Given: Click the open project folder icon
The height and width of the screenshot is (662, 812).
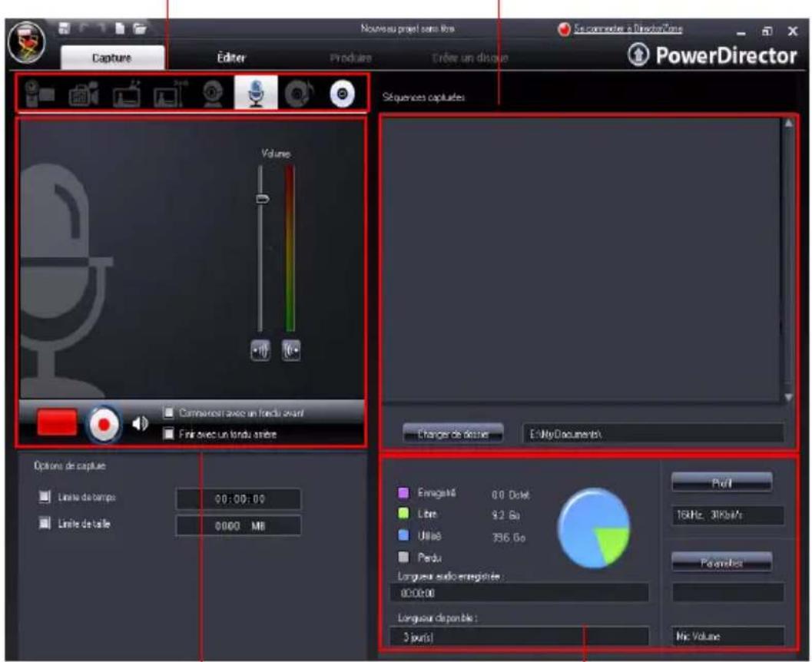Looking at the screenshot, I should pyautogui.click(x=139, y=28).
